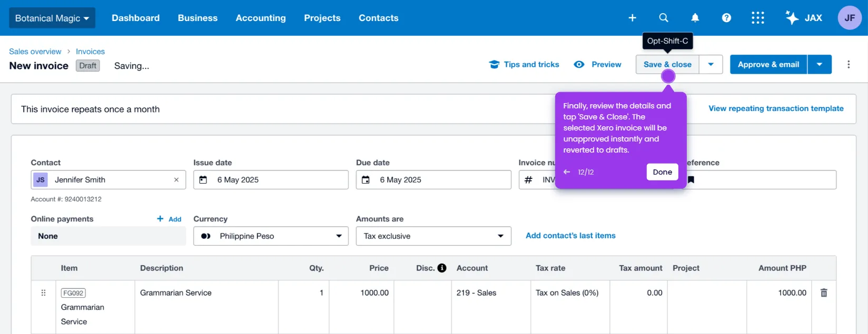
Task: Click the Disc. info icon
Action: [442, 268]
